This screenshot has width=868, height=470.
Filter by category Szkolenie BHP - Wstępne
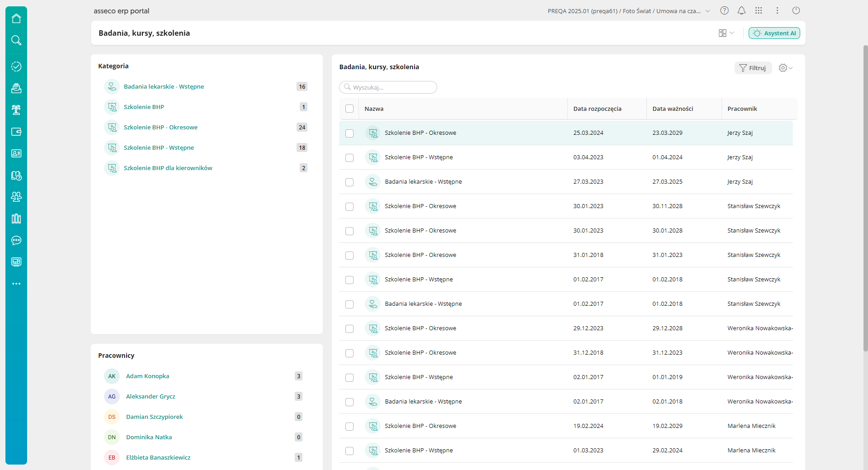[x=159, y=147]
